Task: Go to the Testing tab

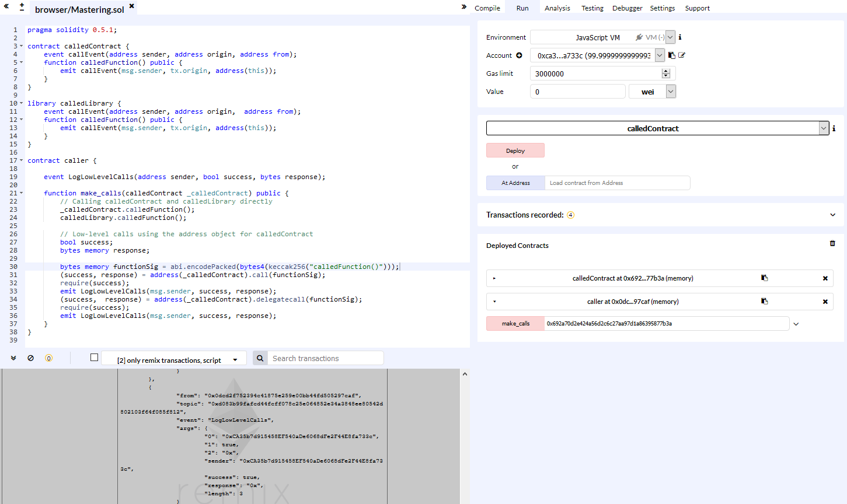Action: (x=592, y=8)
